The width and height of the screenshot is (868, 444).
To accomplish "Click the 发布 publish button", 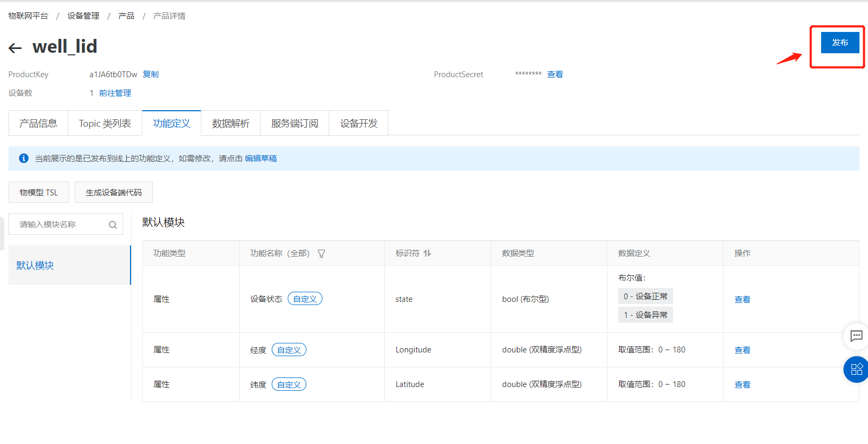I will (840, 43).
